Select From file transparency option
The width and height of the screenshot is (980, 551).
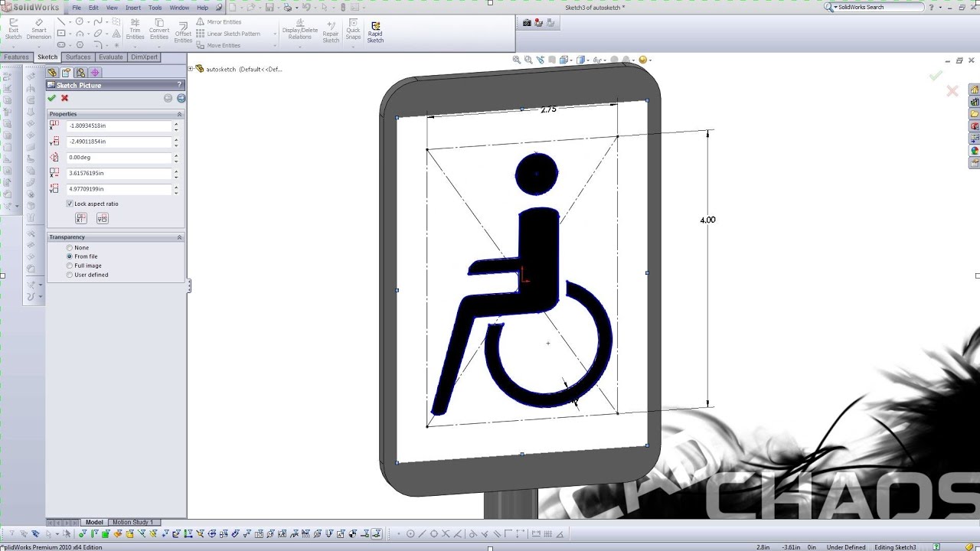click(70, 256)
